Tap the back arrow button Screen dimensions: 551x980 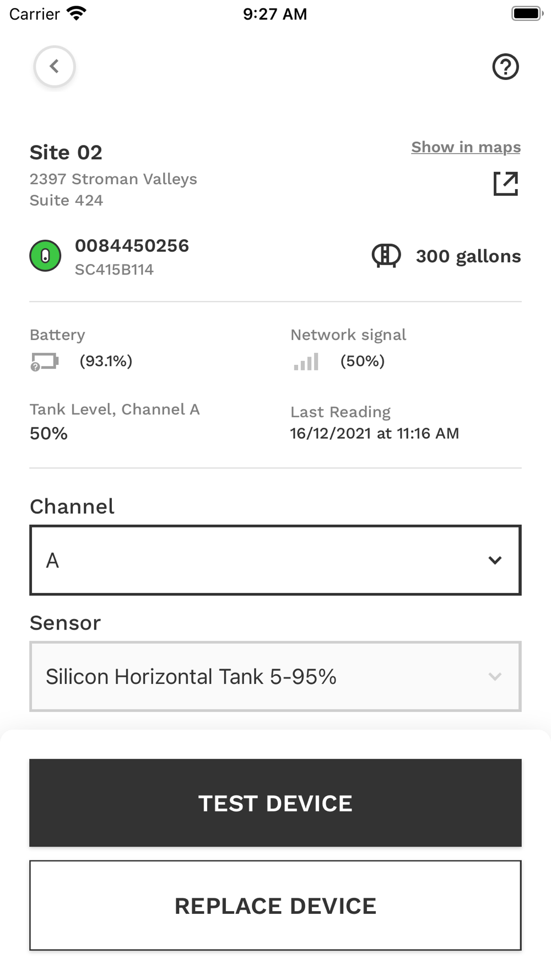55,67
